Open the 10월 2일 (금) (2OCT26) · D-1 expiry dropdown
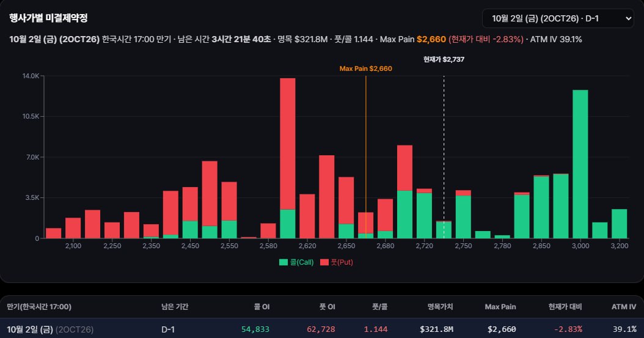 (x=558, y=18)
